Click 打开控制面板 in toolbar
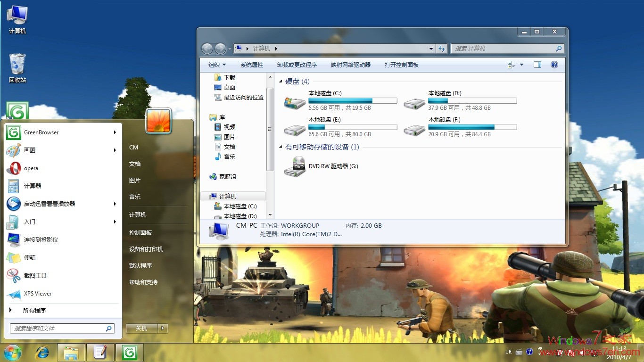Image resolution: width=644 pixels, height=362 pixels. [x=402, y=65]
